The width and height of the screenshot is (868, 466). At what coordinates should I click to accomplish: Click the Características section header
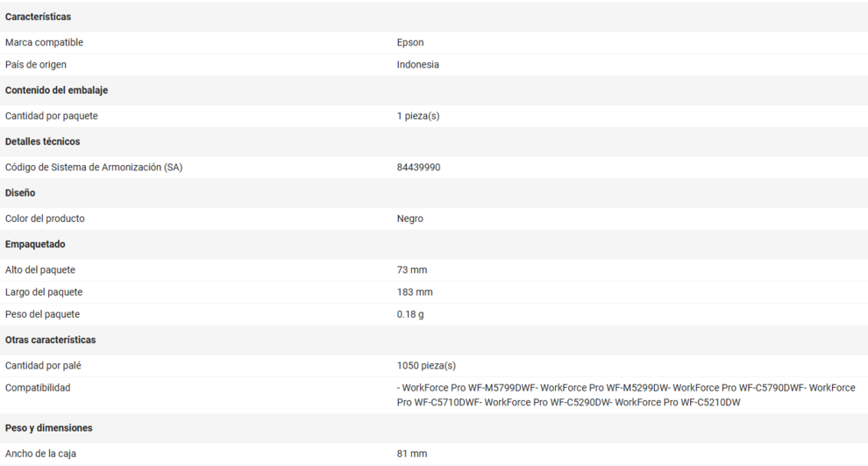point(38,17)
